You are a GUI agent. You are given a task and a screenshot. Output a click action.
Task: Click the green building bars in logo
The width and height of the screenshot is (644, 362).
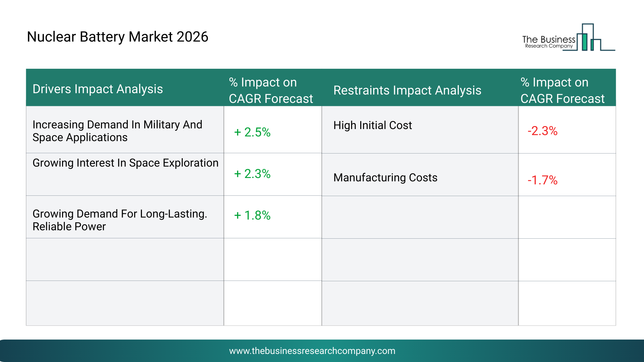[585, 42]
